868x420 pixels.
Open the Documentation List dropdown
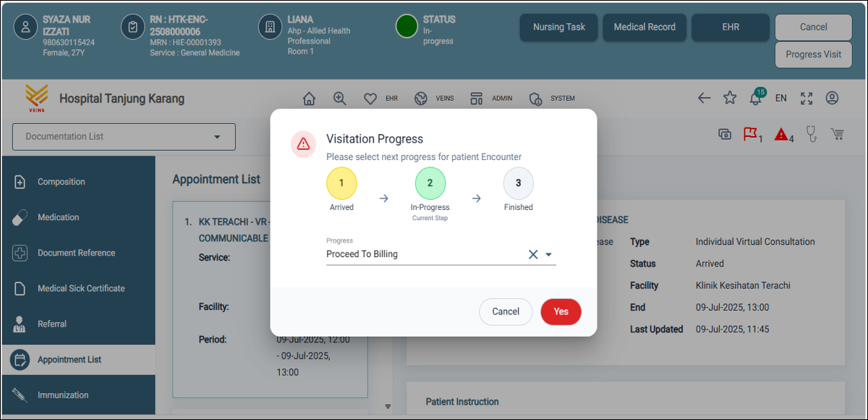click(124, 137)
